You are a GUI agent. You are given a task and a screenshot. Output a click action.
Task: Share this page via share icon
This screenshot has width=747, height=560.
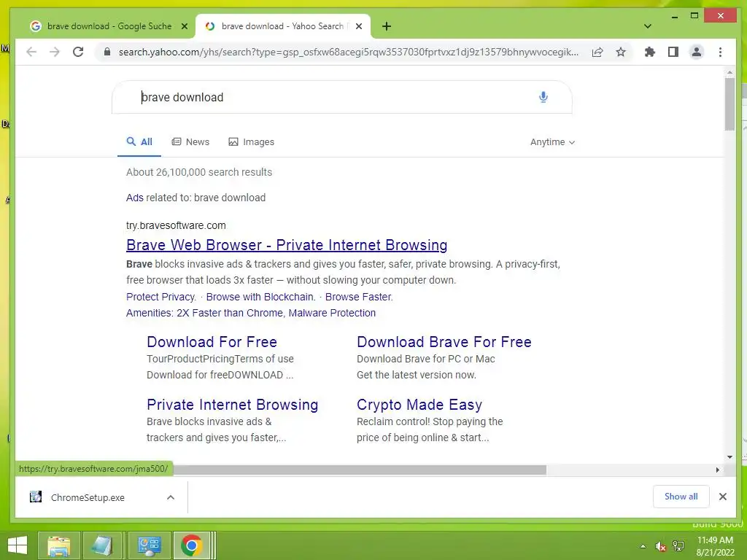[x=597, y=52]
